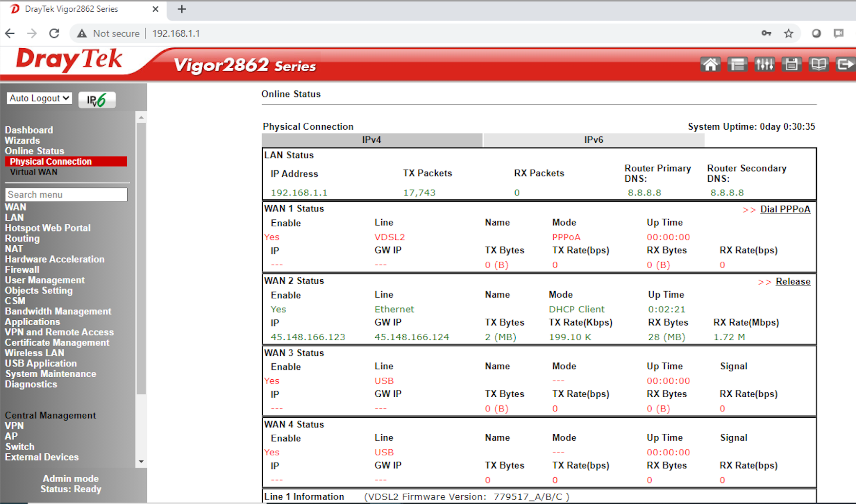Image resolution: width=856 pixels, height=504 pixels.
Task: Click the sidebar scrollbar up arrow
Action: point(141,117)
